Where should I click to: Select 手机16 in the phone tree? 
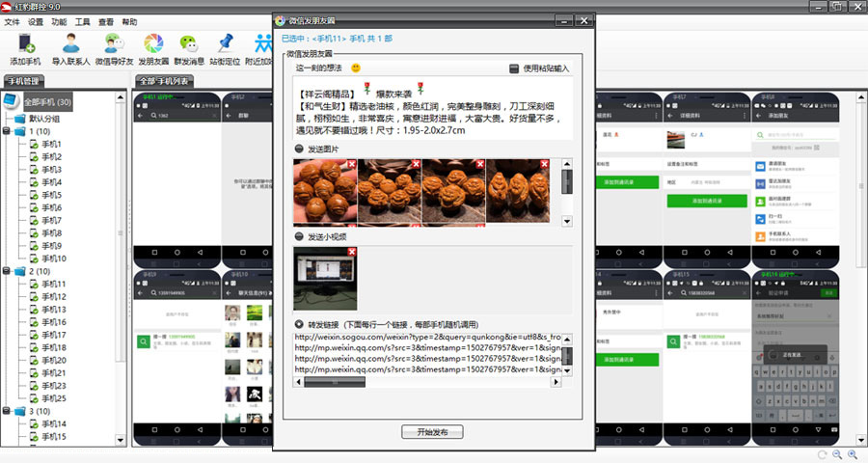54,322
